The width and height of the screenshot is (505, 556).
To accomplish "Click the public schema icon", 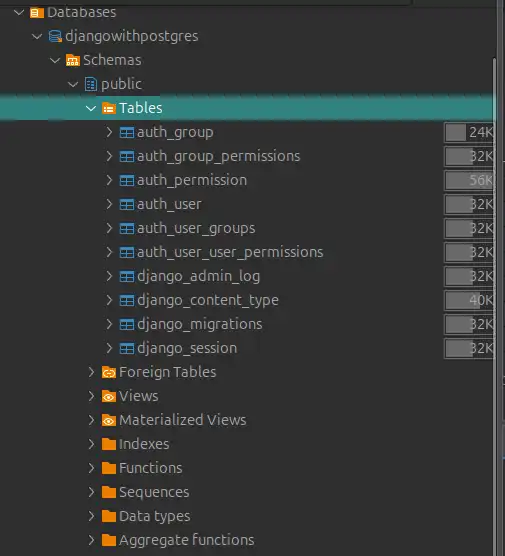I will [91, 84].
